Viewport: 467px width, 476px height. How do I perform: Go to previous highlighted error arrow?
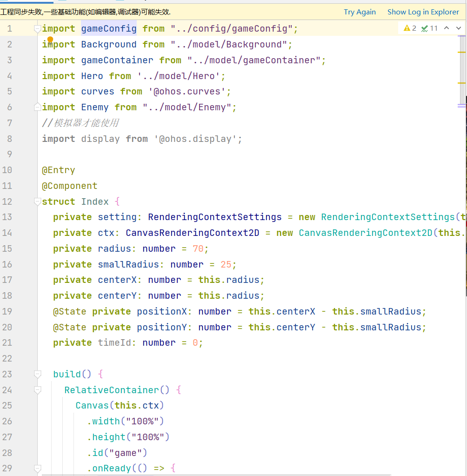click(447, 28)
